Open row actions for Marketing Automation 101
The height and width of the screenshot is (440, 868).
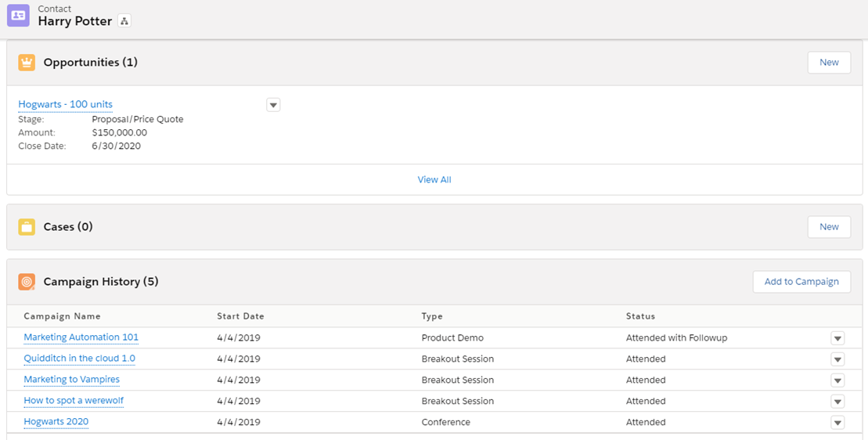(x=837, y=338)
